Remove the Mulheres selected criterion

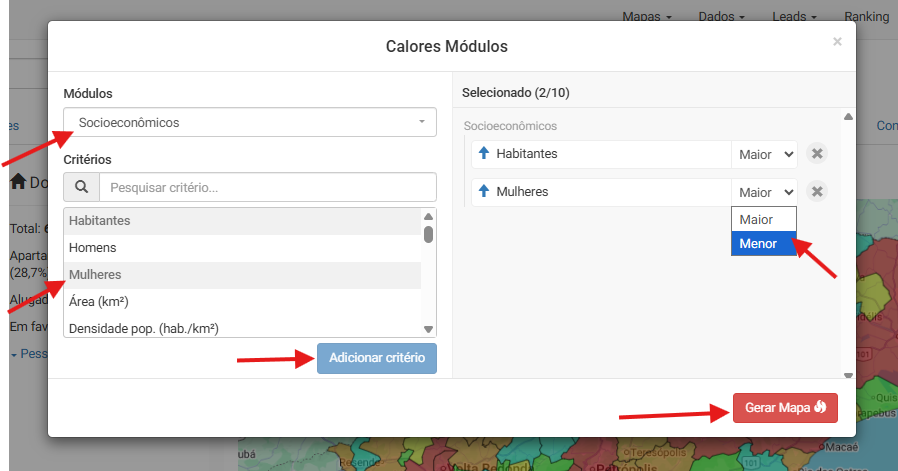[817, 192]
